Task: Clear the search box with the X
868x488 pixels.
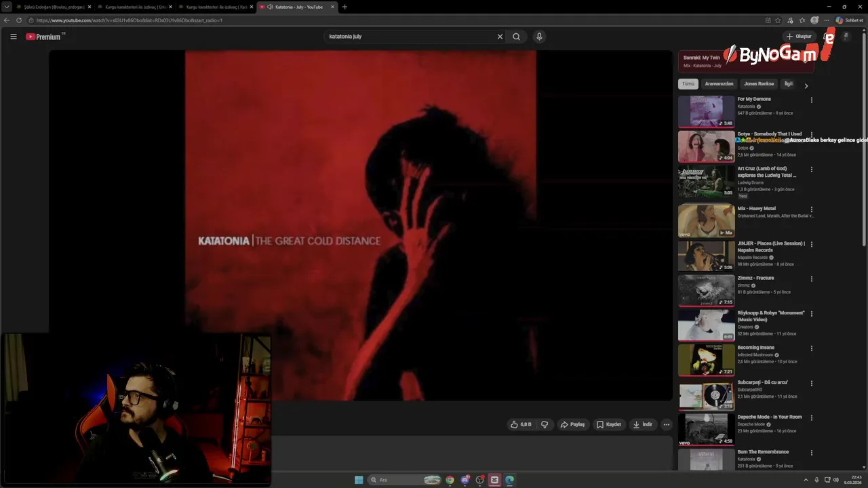Action: point(500,37)
